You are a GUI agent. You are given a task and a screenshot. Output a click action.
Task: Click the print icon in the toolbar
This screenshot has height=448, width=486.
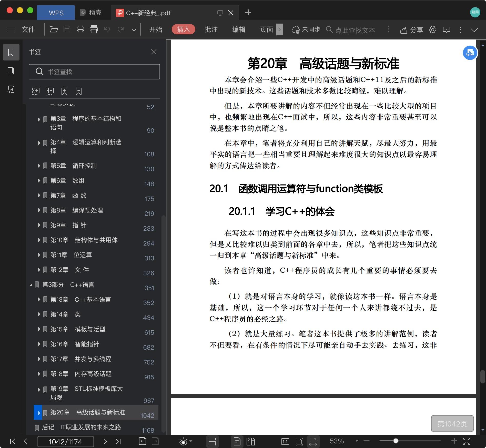pyautogui.click(x=80, y=29)
